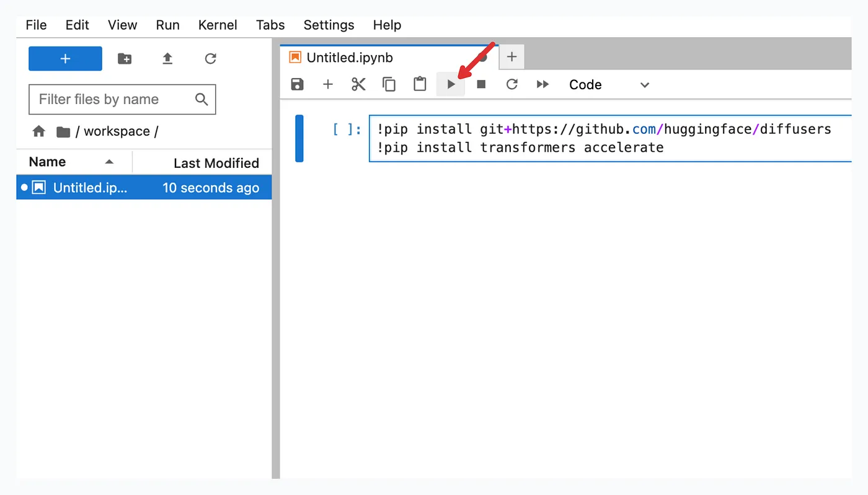Open the Code cell type dropdown
This screenshot has width=868, height=495.
pos(609,85)
